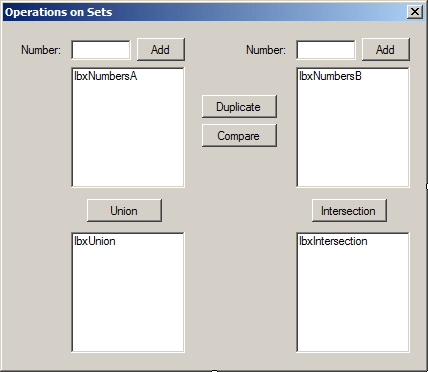This screenshot has height=372, width=428.
Task: Click the Compare button
Action: point(239,136)
